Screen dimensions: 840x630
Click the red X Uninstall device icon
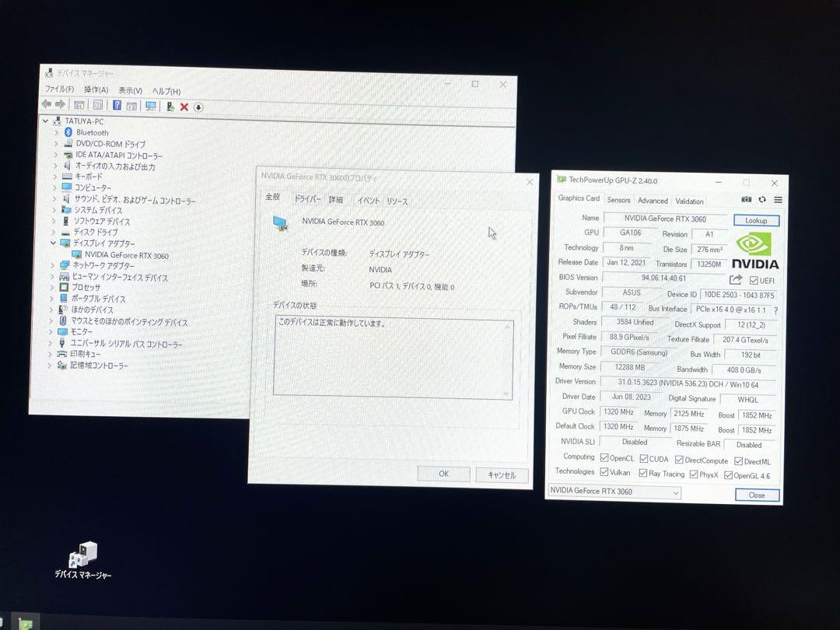[x=184, y=107]
